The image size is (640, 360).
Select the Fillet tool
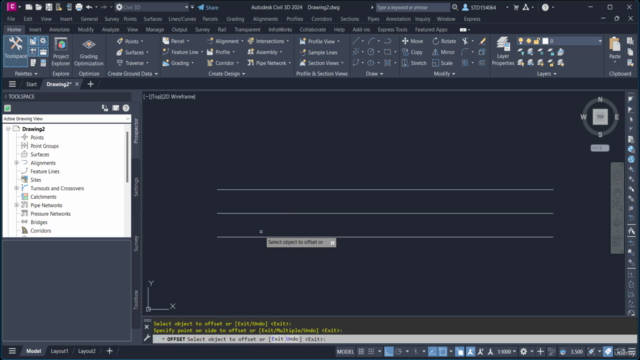point(465,52)
